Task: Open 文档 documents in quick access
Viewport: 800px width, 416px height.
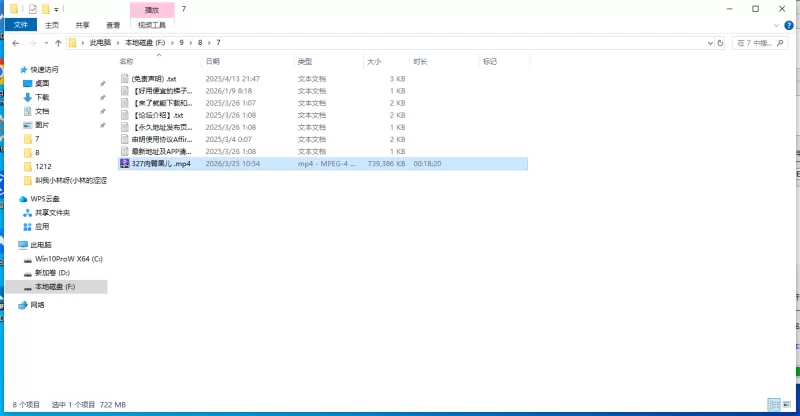Action: (x=42, y=111)
